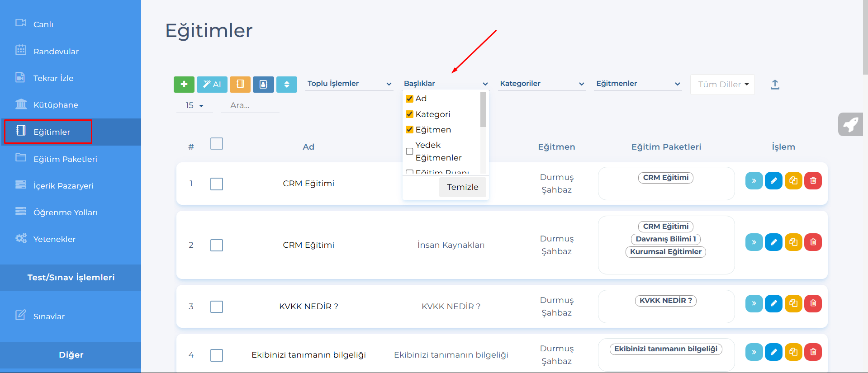Screen dimensions: 868x373
Task: Click the Başlıklar list scrollbar
Action: pos(483,111)
